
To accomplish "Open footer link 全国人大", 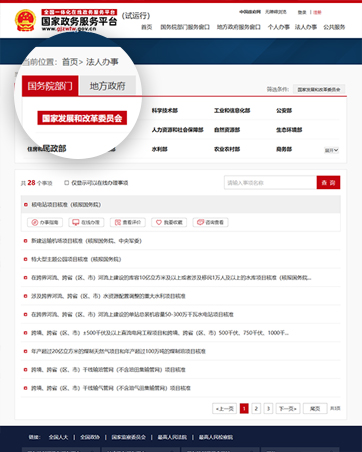I will 58,437.
